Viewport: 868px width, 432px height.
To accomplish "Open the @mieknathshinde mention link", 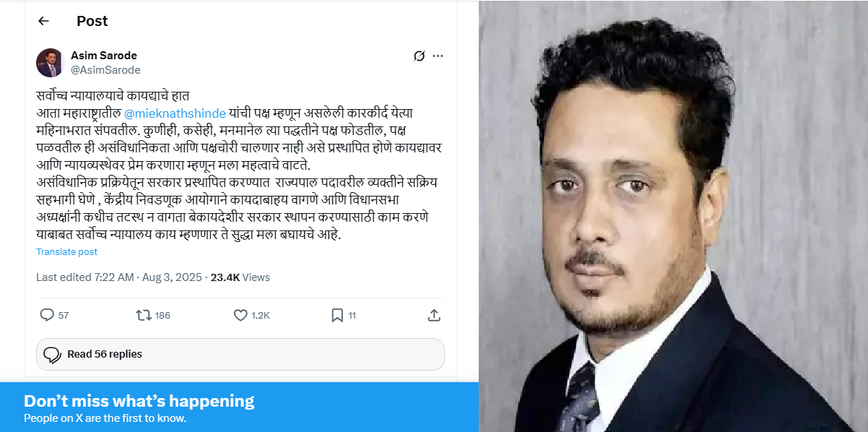I will click(x=175, y=113).
